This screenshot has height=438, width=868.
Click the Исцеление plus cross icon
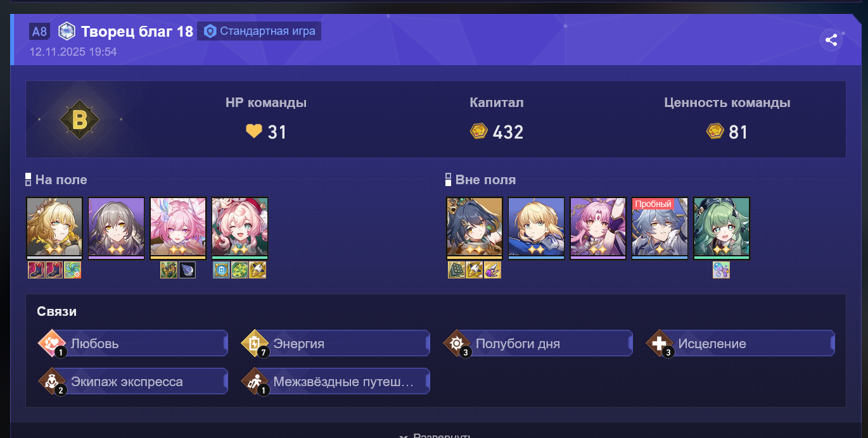pyautogui.click(x=660, y=344)
